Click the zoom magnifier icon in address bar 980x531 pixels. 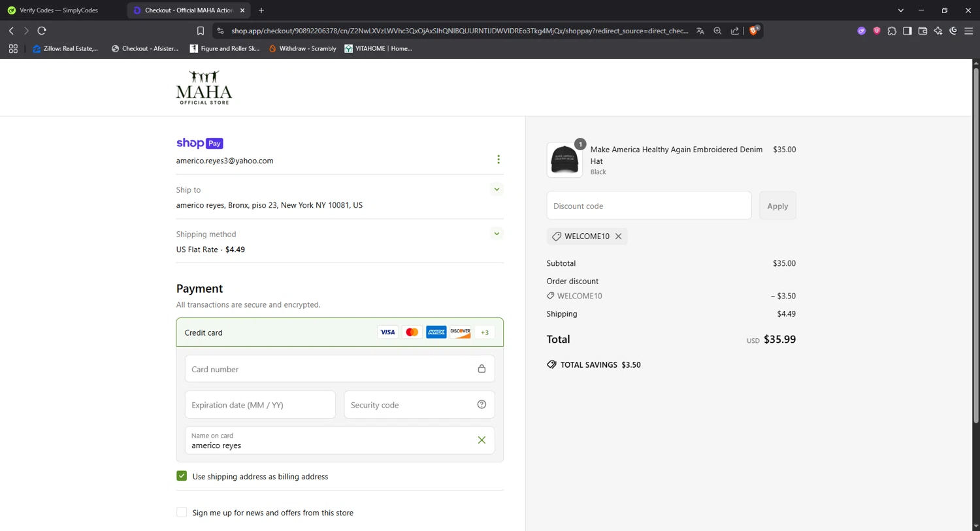point(717,31)
